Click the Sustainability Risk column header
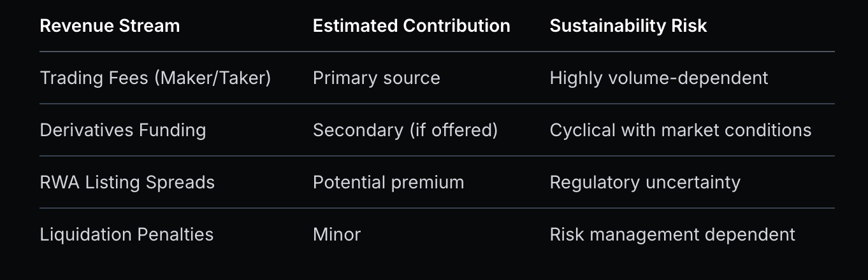Image resolution: width=868 pixels, height=280 pixels. point(628,25)
